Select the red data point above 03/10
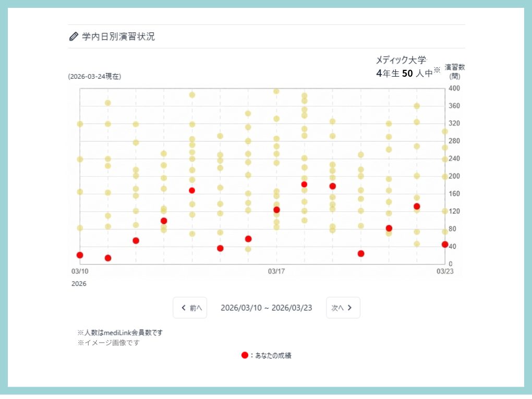The width and height of the screenshot is (532, 399). point(80,255)
